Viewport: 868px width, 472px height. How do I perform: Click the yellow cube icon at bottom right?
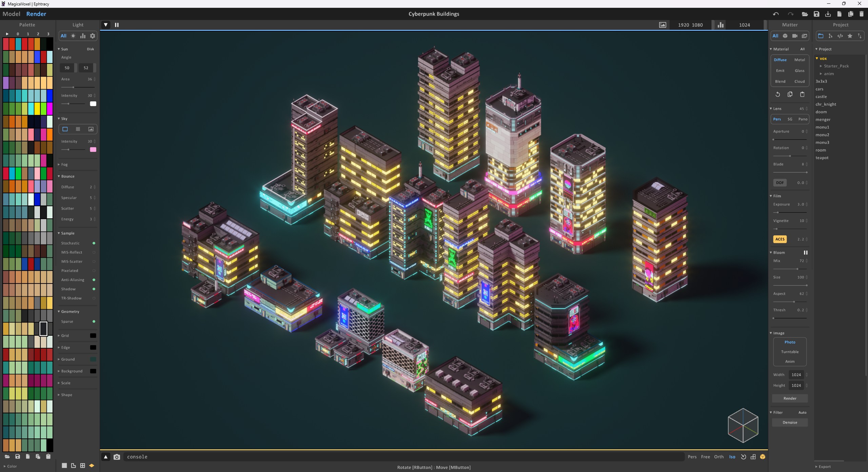click(x=763, y=457)
